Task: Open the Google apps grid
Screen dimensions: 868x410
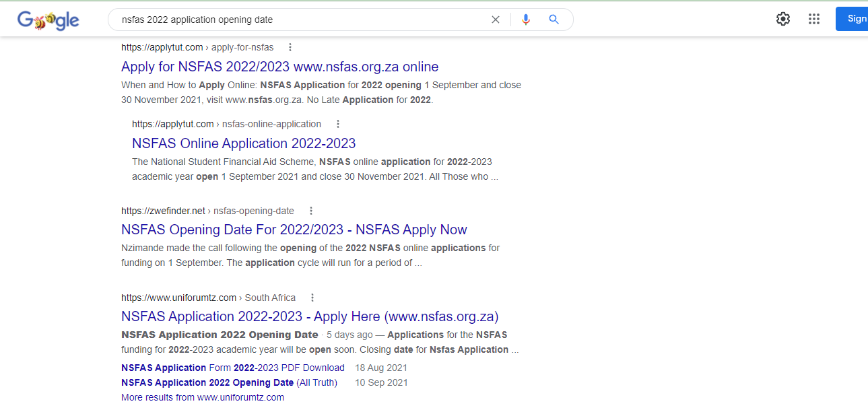Action: pyautogui.click(x=814, y=19)
